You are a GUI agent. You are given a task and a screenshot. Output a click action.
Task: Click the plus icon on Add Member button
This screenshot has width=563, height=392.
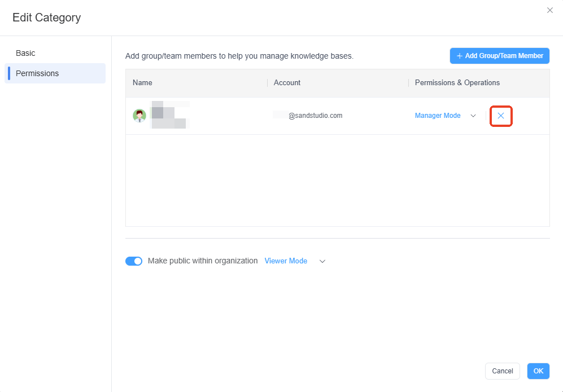[x=460, y=56]
